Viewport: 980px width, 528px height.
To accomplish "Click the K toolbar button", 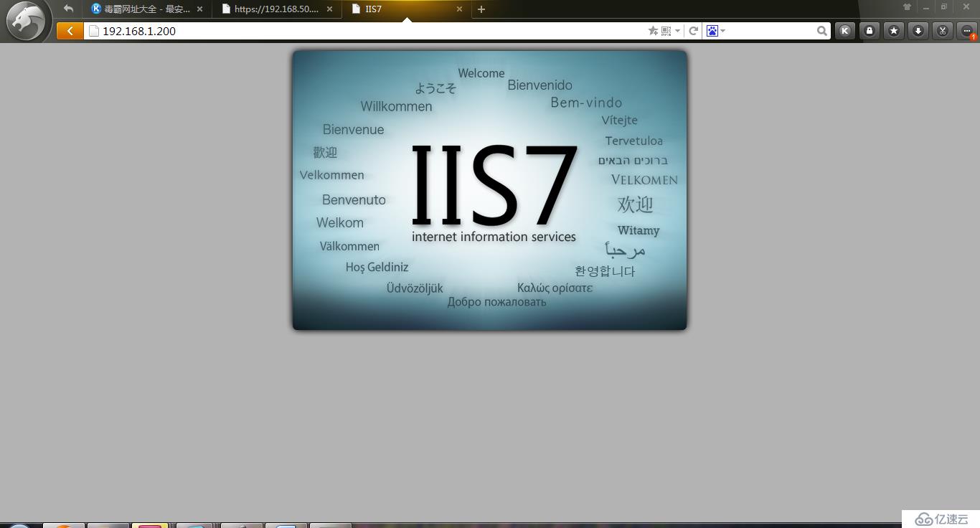I will click(845, 31).
